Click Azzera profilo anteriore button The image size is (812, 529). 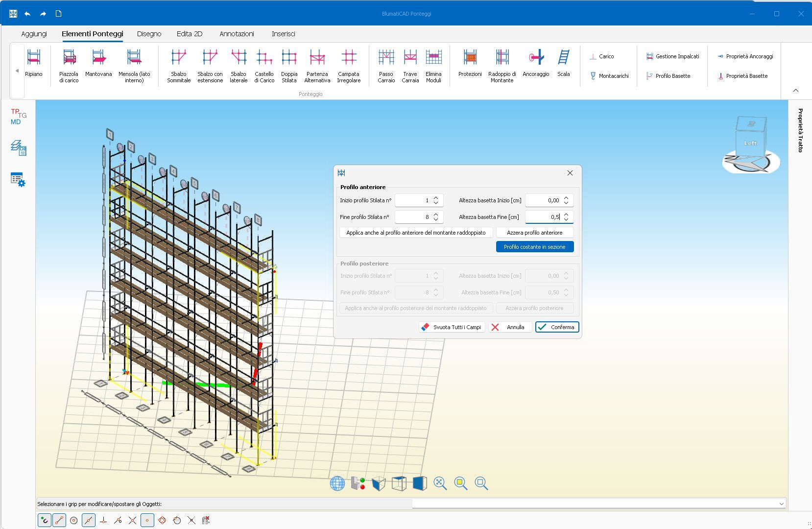pos(534,233)
